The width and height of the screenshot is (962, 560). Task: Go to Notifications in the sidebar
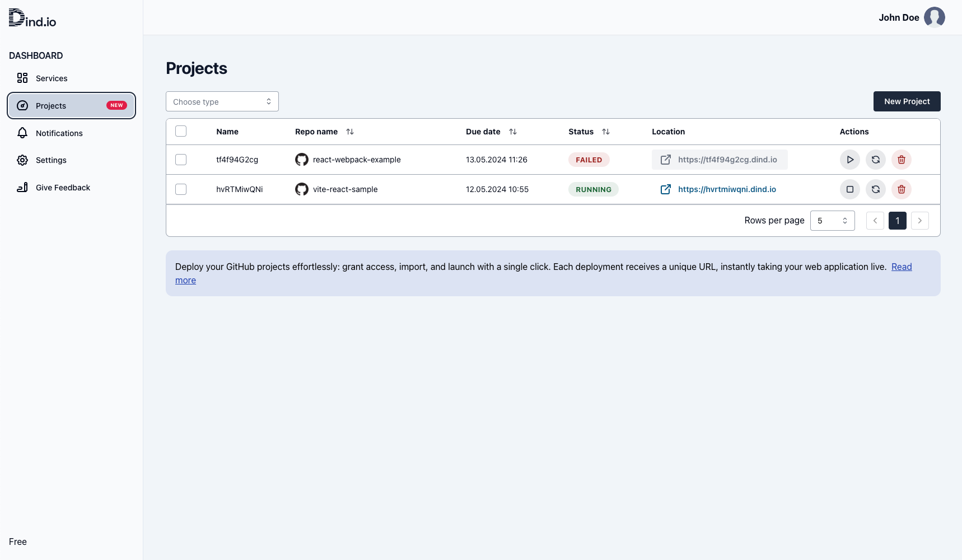pyautogui.click(x=59, y=133)
